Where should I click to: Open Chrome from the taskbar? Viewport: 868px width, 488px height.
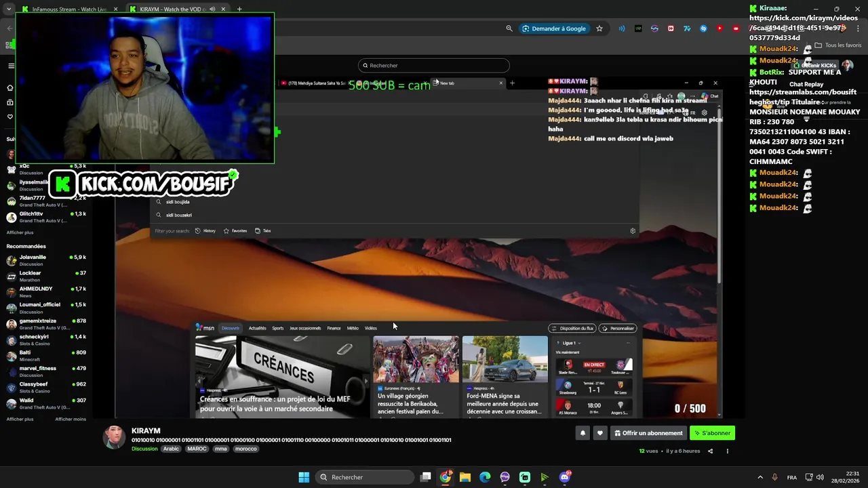445,477
